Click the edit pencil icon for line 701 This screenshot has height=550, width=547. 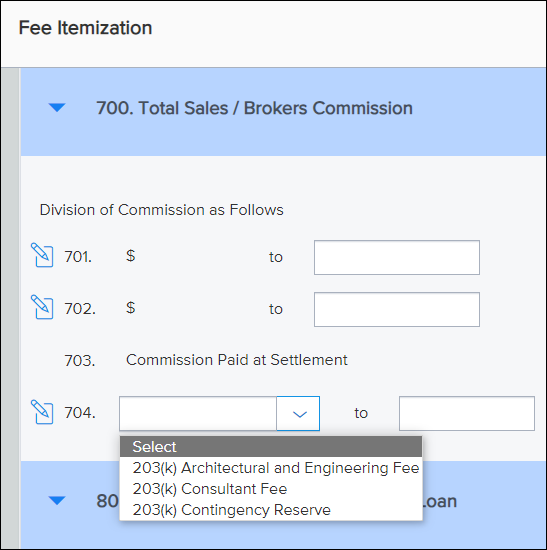(42, 255)
